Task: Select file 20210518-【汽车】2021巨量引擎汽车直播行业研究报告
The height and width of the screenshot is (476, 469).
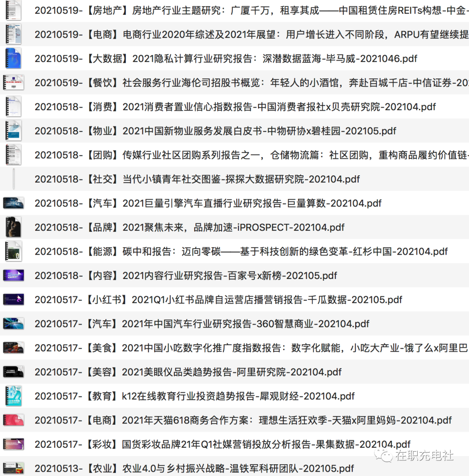Action: [x=234, y=203]
